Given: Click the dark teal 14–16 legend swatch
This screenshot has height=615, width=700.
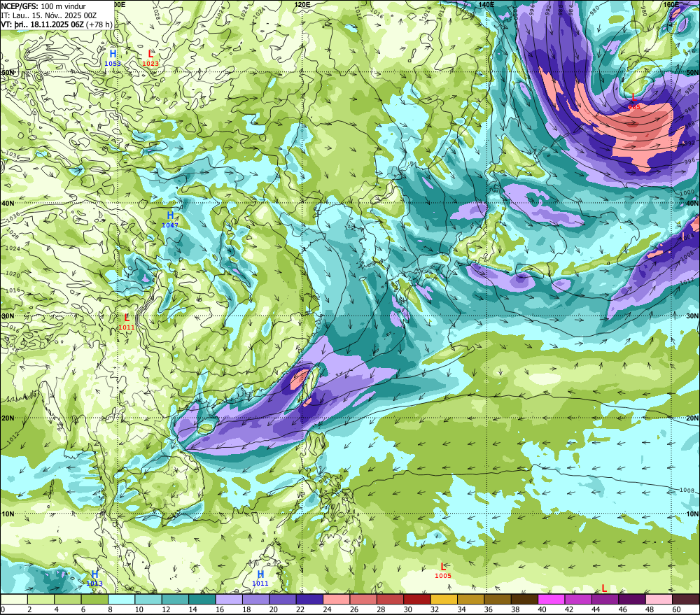Looking at the screenshot, I should (x=202, y=599).
